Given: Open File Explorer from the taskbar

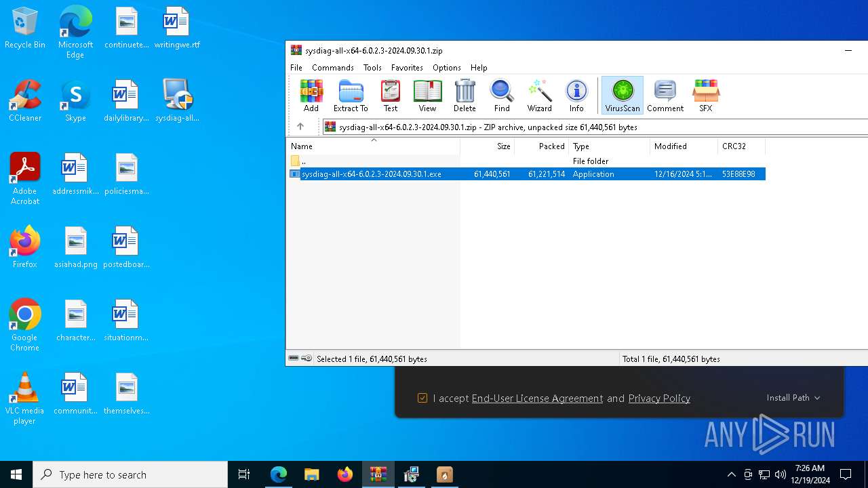Looking at the screenshot, I should [312, 474].
